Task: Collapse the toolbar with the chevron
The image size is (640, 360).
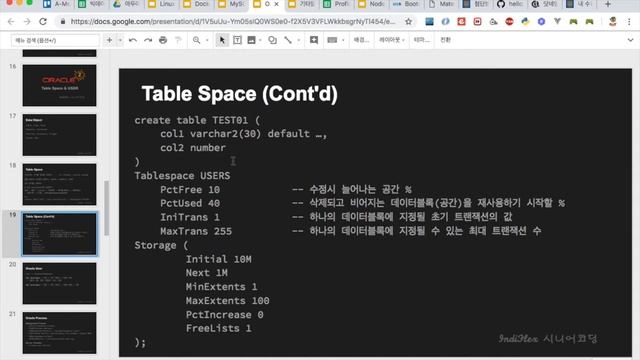Action: [x=630, y=40]
